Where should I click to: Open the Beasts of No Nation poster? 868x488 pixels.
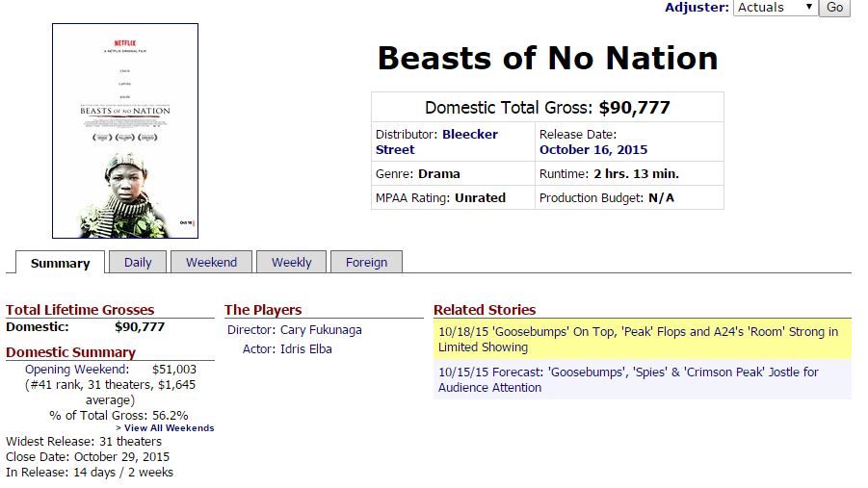click(125, 131)
